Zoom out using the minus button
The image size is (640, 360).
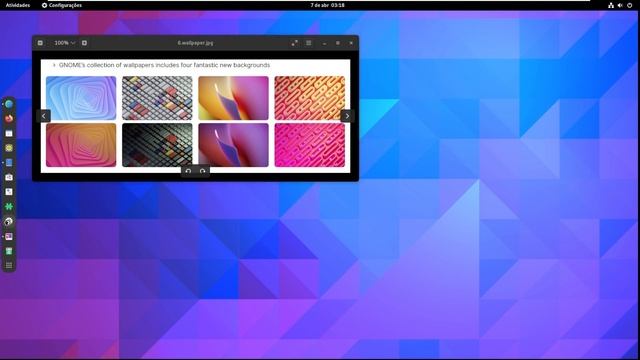(40, 43)
